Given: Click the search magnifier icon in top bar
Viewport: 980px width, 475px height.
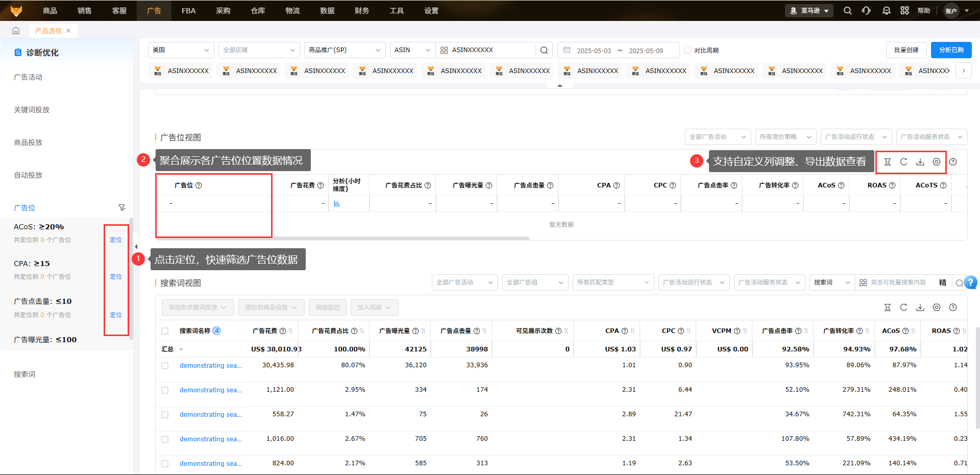Looking at the screenshot, I should point(847,11).
